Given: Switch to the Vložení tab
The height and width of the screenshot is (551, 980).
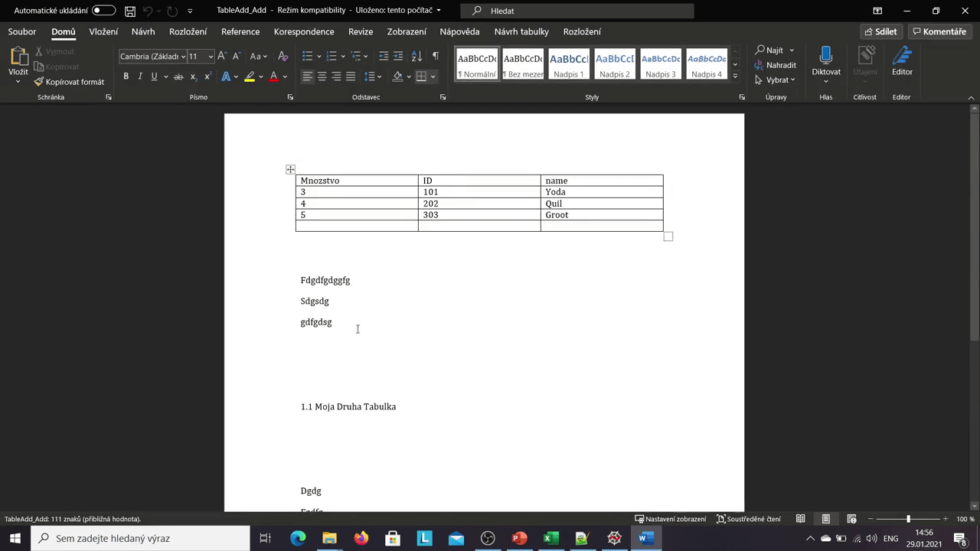Looking at the screenshot, I should (x=103, y=31).
